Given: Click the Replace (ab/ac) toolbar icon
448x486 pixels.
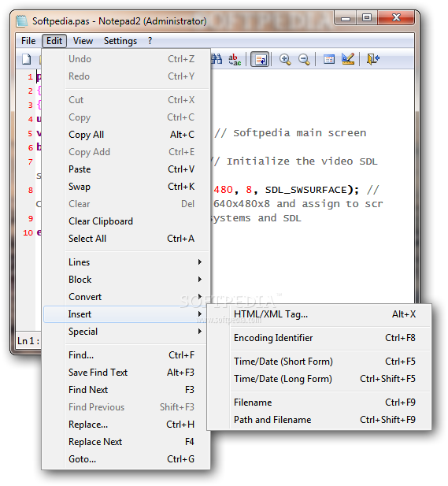Looking at the screenshot, I should (235, 59).
